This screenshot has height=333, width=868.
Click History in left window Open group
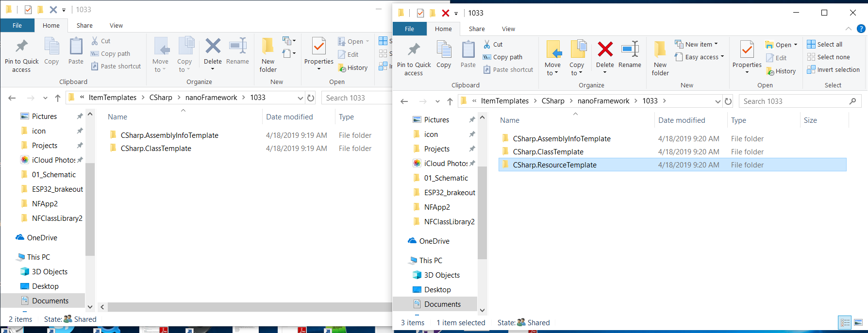tap(353, 67)
